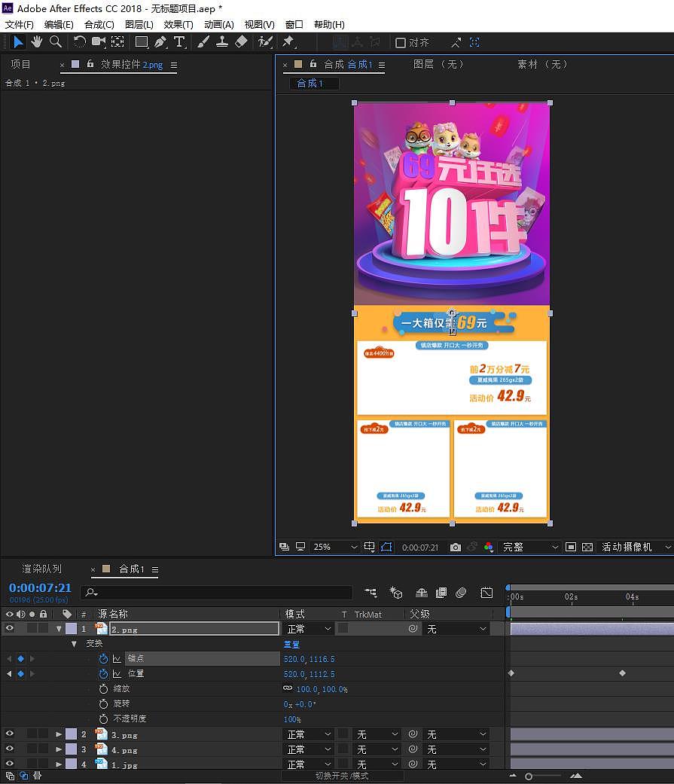Hide the 1.jpg layer eye
Image resolution: width=674 pixels, height=784 pixels.
9,764
